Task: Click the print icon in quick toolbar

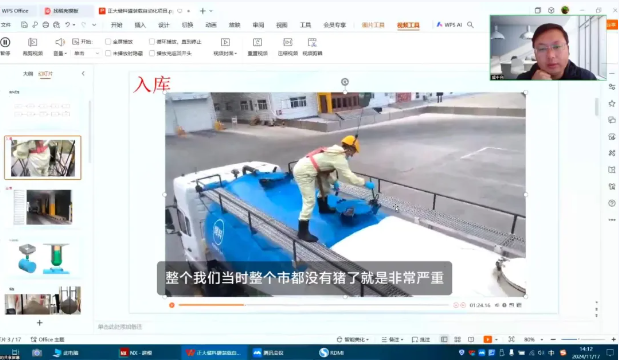Action: coord(46,25)
